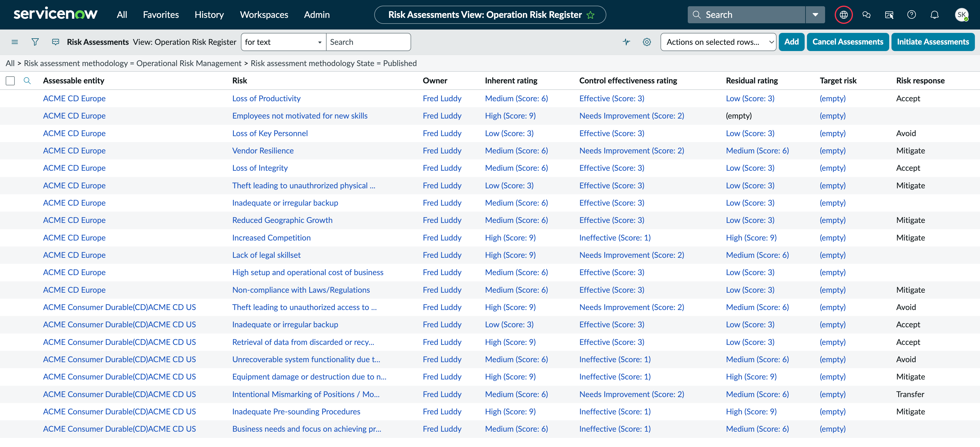Open the list activity stream icon
Screen dimensions: 980x447
[x=56, y=42]
